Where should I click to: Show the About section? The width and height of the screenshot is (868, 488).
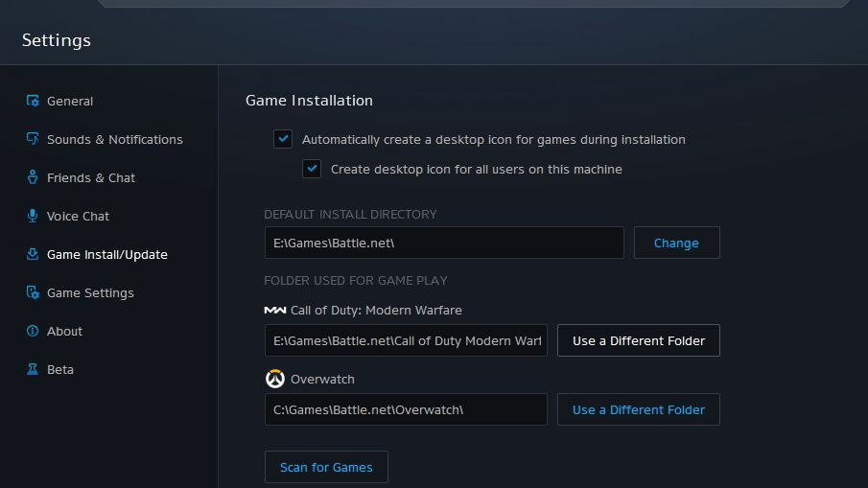[65, 331]
